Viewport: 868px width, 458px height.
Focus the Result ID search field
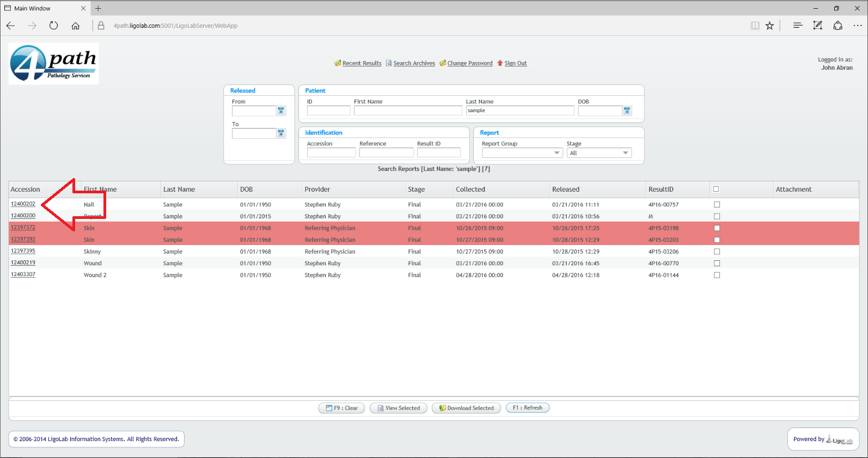(439, 153)
